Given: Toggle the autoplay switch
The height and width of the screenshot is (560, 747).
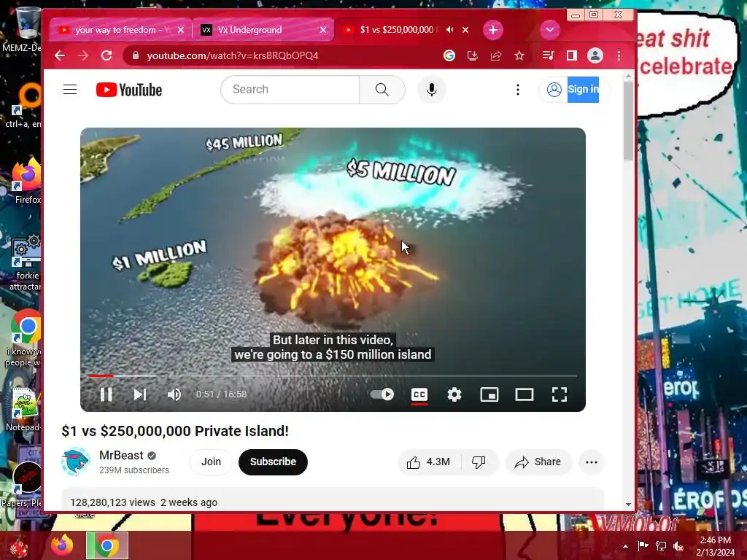Looking at the screenshot, I should coord(382,394).
